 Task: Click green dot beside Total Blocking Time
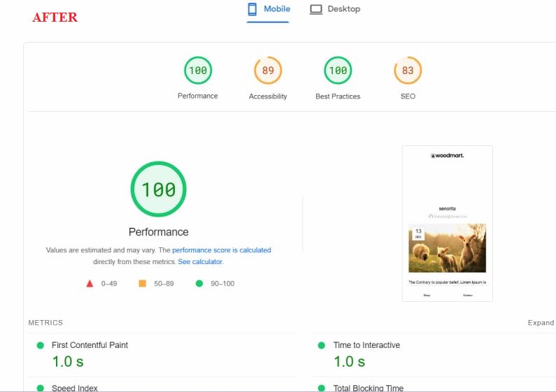point(322,388)
